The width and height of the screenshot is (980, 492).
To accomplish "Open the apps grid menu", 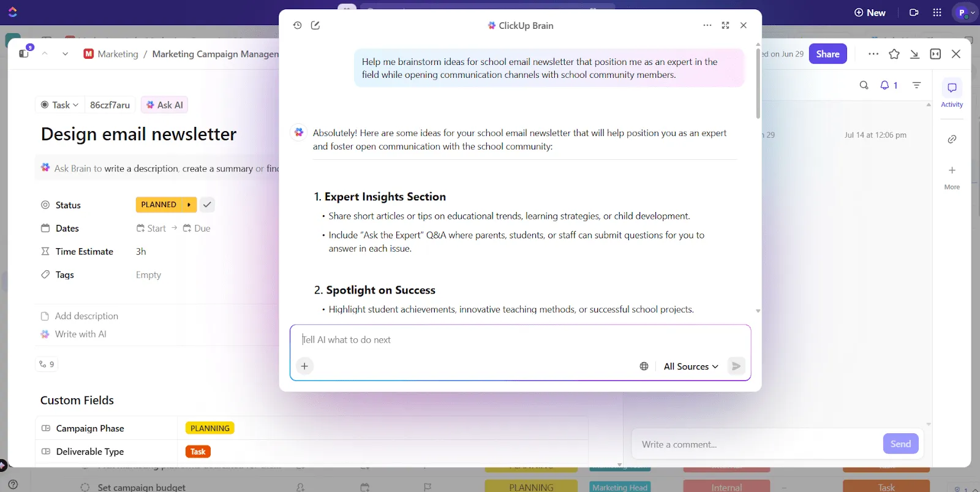I will (x=937, y=12).
